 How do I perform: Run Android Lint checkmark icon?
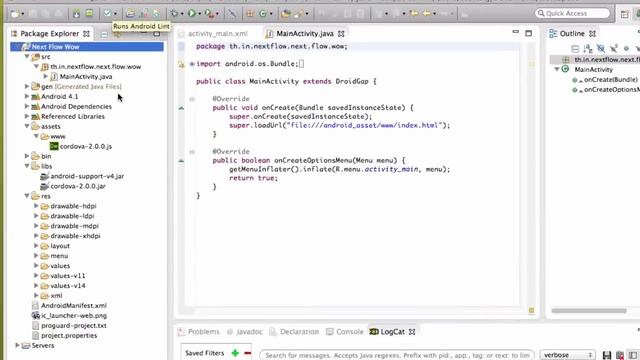tap(107, 13)
